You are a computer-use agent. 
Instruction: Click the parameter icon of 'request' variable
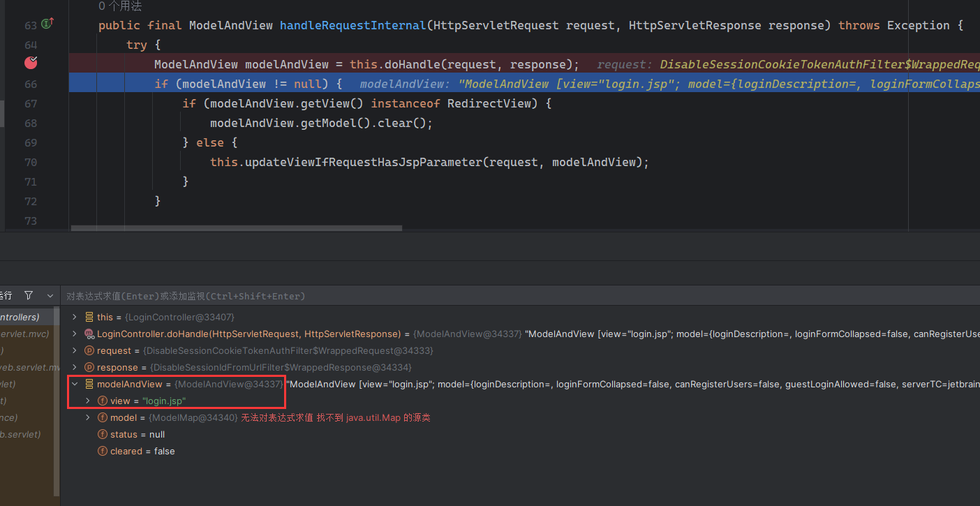(89, 350)
